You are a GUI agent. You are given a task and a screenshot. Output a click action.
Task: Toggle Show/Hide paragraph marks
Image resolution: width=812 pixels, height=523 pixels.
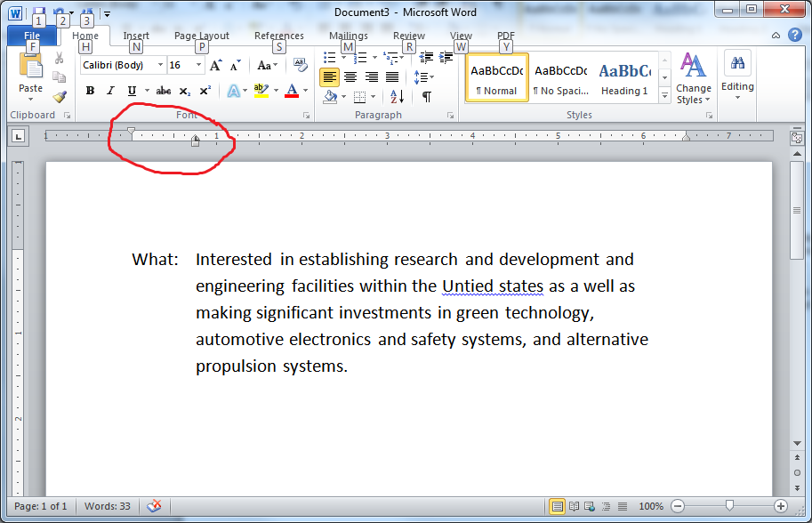(427, 97)
